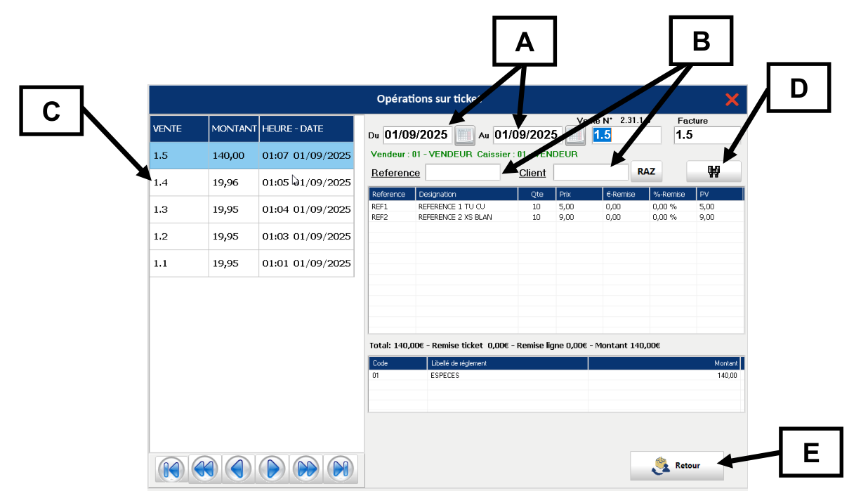Jump back several tickets with double-left arrow
Screen dimensions: 868x503
coord(205,469)
